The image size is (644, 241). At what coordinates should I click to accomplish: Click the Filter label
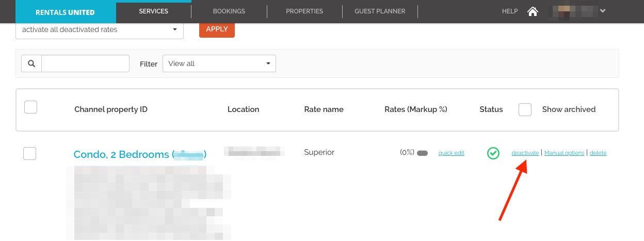(x=149, y=64)
